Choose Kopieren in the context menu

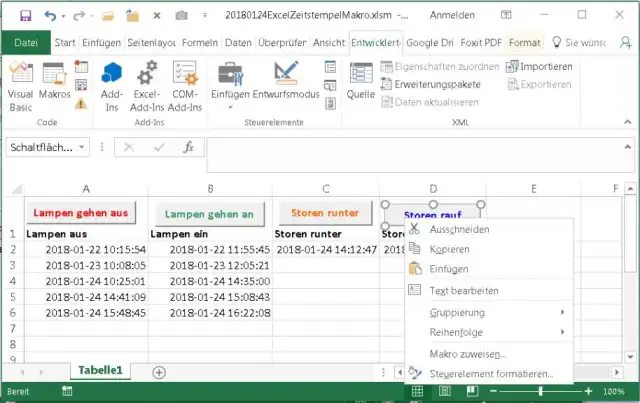pos(449,249)
